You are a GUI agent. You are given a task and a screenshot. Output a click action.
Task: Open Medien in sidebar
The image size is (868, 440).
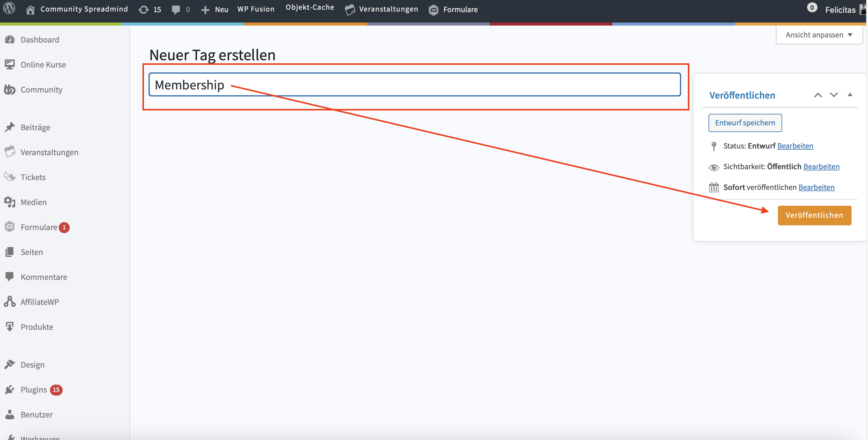33,202
